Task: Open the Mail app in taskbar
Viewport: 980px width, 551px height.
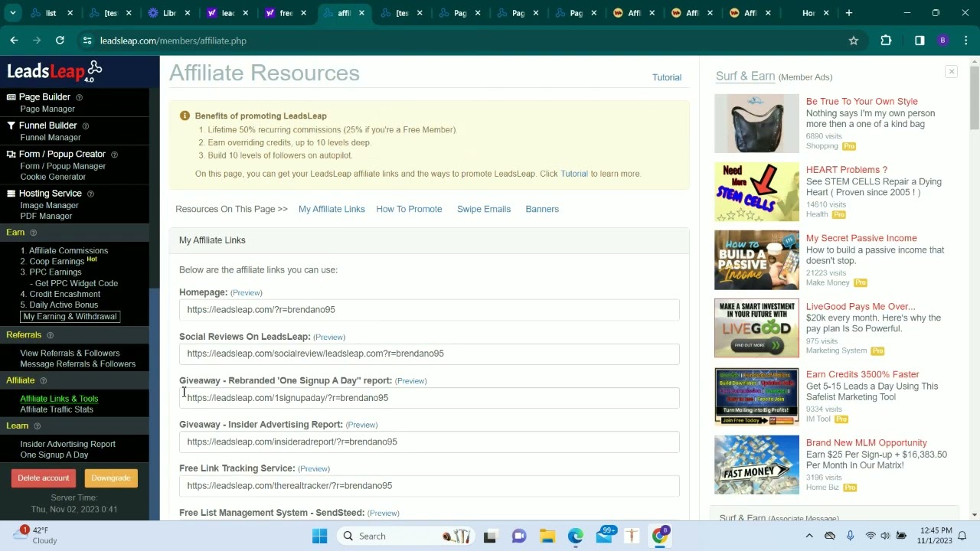Action: click(x=604, y=536)
